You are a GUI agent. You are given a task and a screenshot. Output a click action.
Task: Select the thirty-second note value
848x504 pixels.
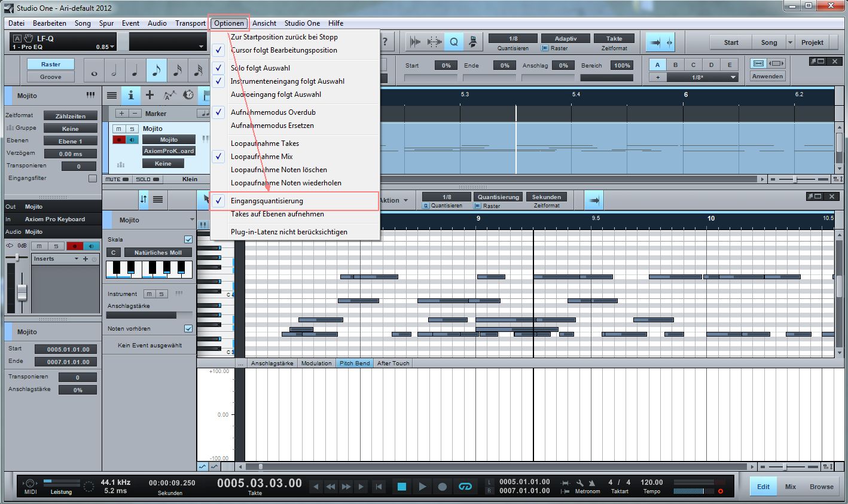197,71
